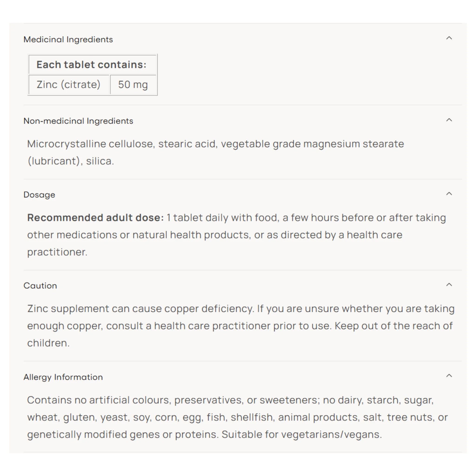The width and height of the screenshot is (476, 476).
Task: Collapse the Non-medicinal Ingredients chevron arrow
Action: (x=449, y=120)
